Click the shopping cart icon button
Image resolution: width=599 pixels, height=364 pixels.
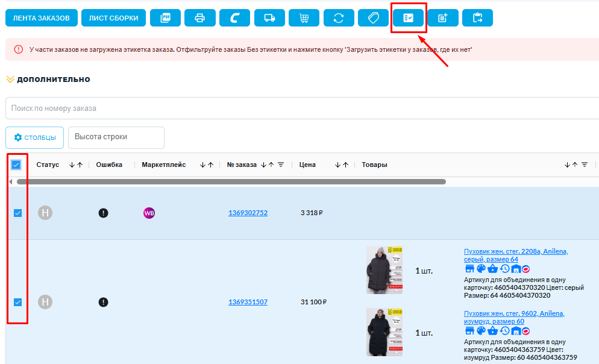[304, 18]
